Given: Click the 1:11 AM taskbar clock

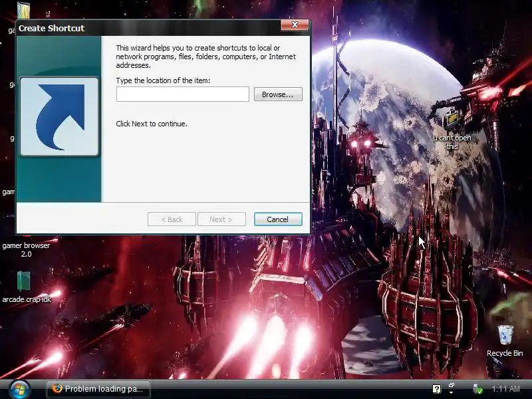Looking at the screenshot, I should click(506, 389).
